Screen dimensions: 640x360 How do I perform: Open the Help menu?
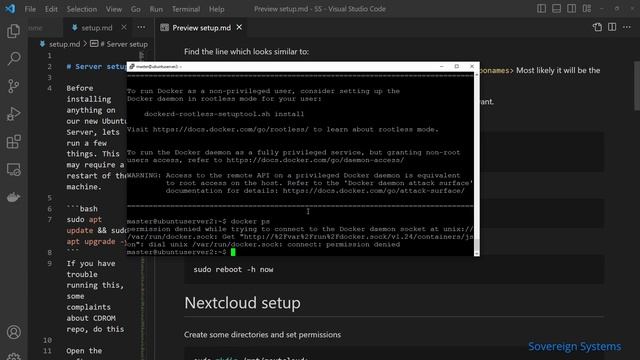tap(217, 9)
